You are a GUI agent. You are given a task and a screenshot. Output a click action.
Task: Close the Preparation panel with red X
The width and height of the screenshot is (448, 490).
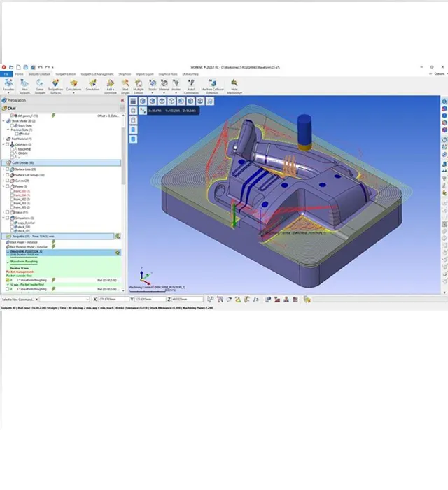point(122,100)
